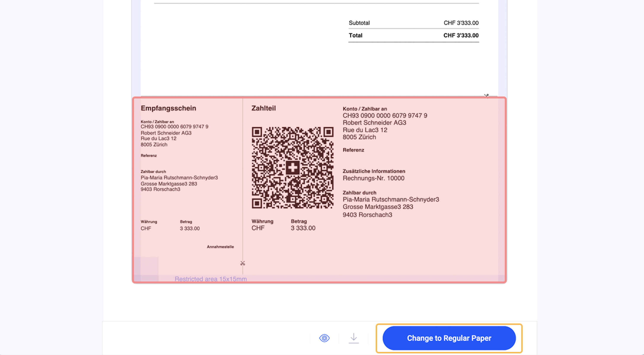
Task: Click Betrag value 3 333.00 in the Empfangsschein
Action: point(190,228)
